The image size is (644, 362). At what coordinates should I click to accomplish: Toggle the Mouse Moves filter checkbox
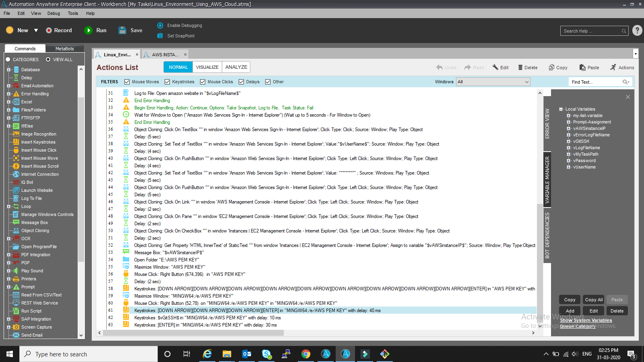point(127,82)
